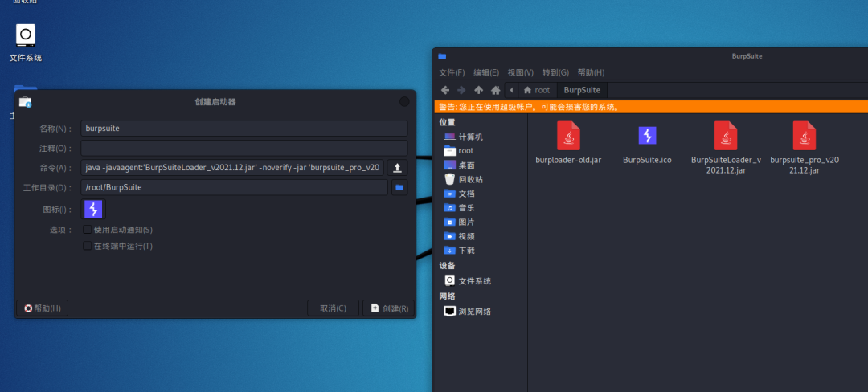
Task: Click the command upload arrow button
Action: [x=397, y=168]
